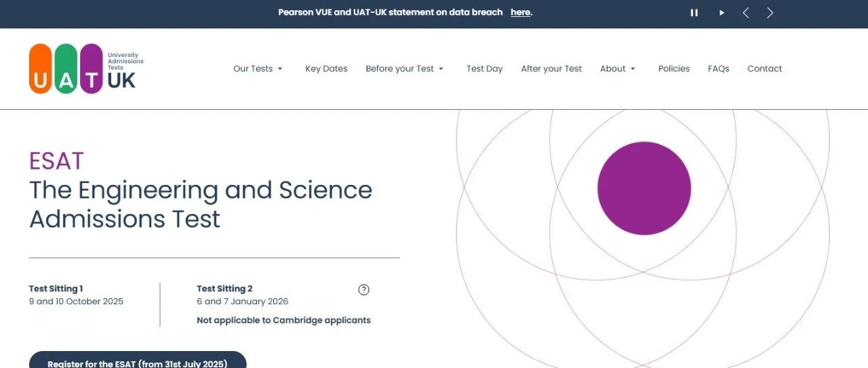Screen dimensions: 868x368
Task: Navigate to FAQs
Action: coord(718,68)
